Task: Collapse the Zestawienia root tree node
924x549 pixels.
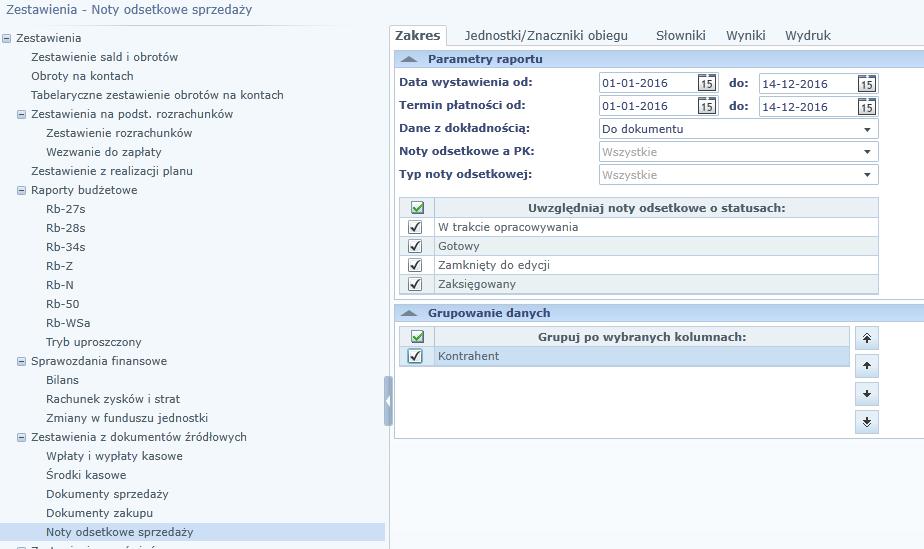Action: pos(6,38)
